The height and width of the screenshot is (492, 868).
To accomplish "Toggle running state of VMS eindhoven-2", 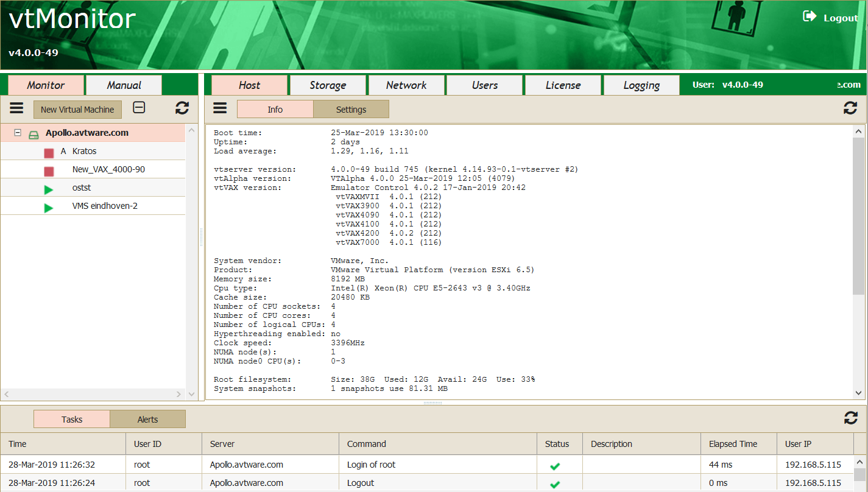I will coord(49,206).
